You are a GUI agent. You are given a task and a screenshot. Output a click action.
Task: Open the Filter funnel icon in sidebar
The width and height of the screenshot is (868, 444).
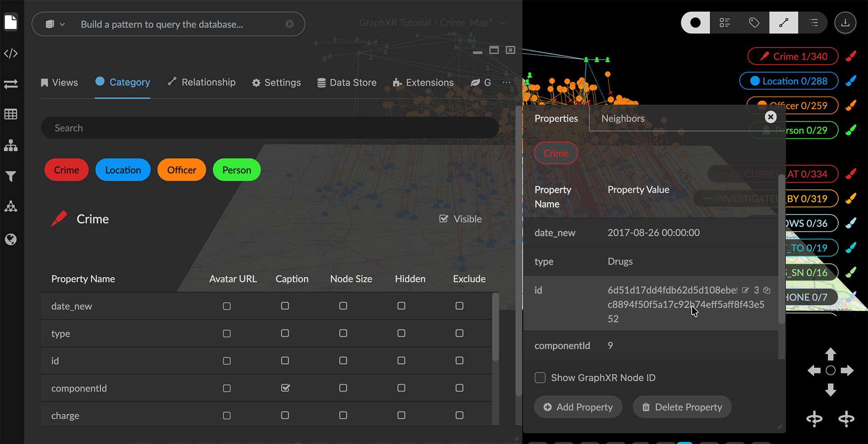pyautogui.click(x=11, y=176)
